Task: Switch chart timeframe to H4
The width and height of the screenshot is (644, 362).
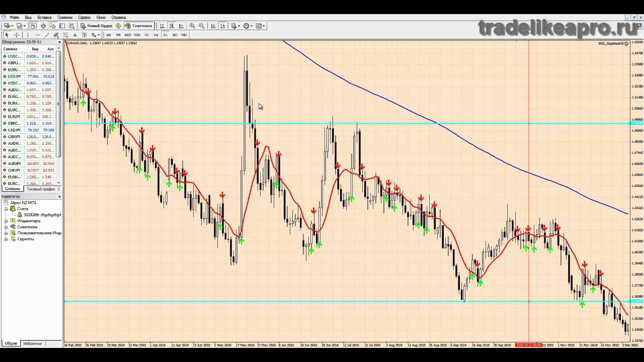Action: 156,35
